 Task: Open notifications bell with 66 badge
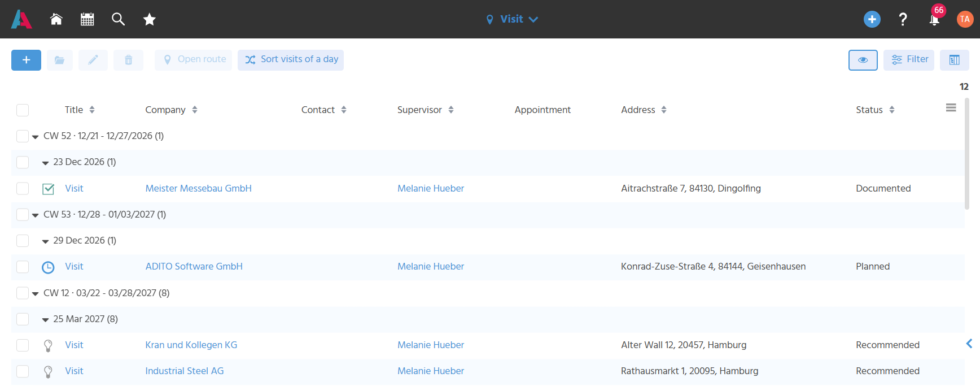coord(934,19)
